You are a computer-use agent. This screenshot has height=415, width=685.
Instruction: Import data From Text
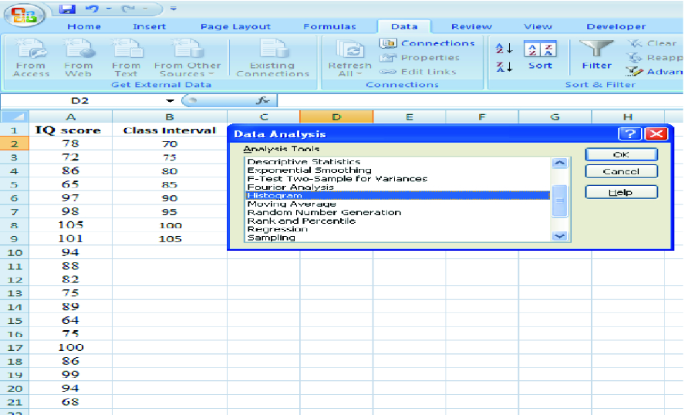pos(126,58)
